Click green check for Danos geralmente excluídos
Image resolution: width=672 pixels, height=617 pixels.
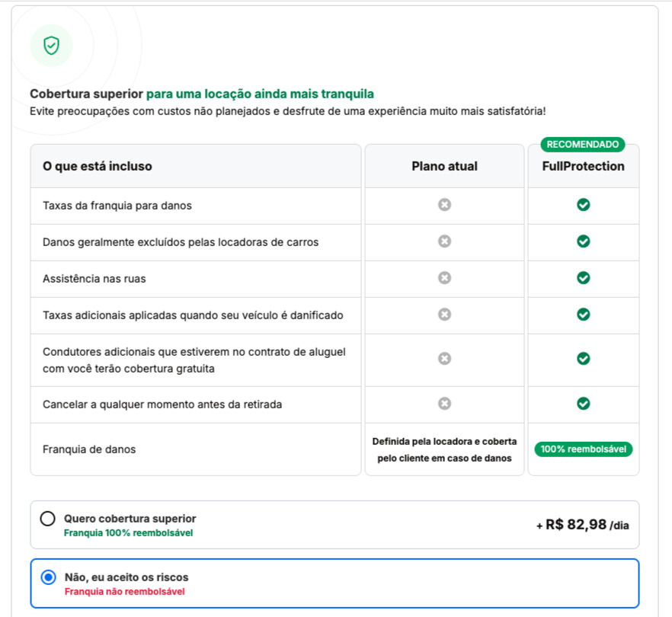pos(584,241)
